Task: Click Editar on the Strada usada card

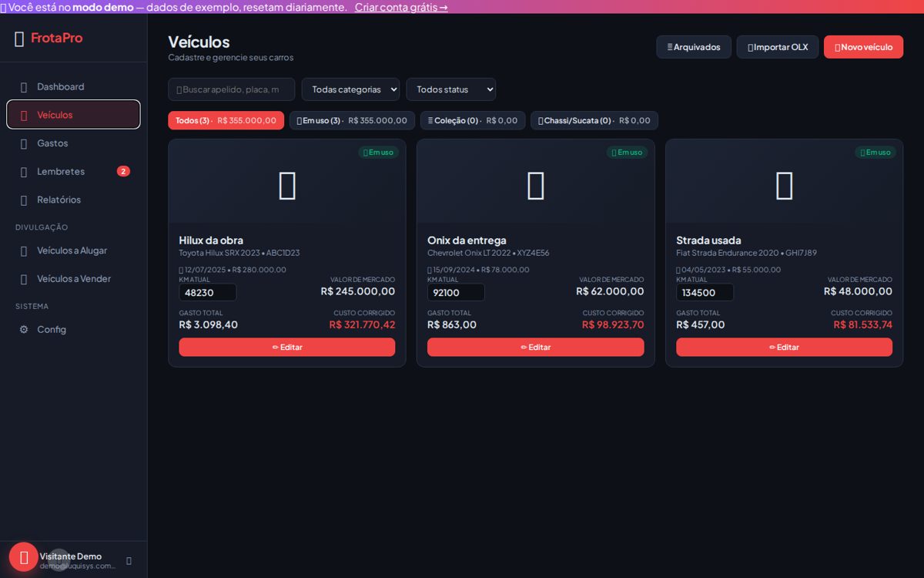Action: click(784, 347)
